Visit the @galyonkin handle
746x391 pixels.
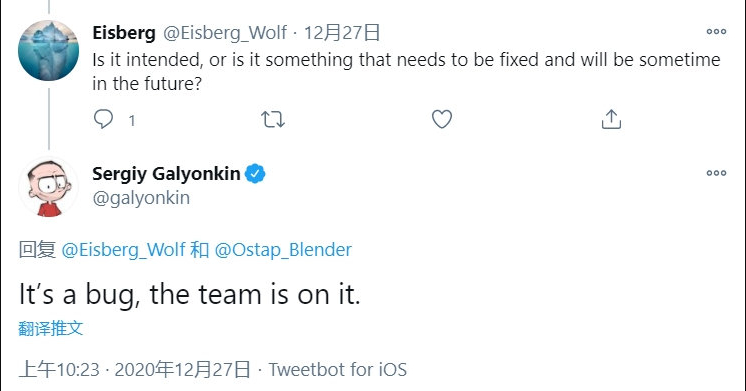click(x=141, y=198)
